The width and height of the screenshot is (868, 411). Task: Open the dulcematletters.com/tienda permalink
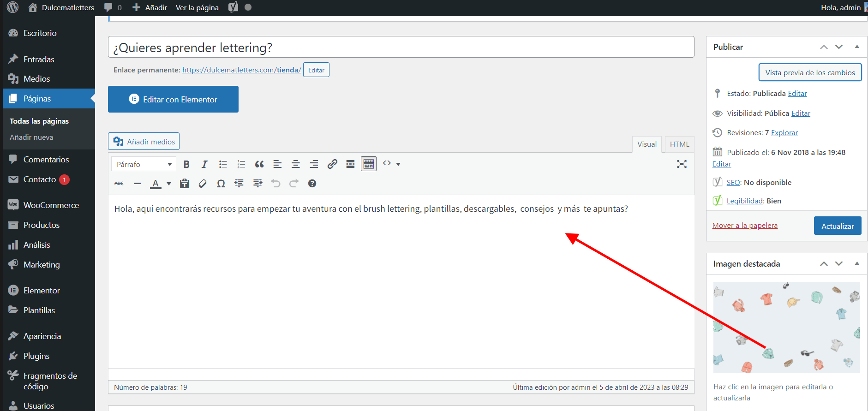pos(241,70)
